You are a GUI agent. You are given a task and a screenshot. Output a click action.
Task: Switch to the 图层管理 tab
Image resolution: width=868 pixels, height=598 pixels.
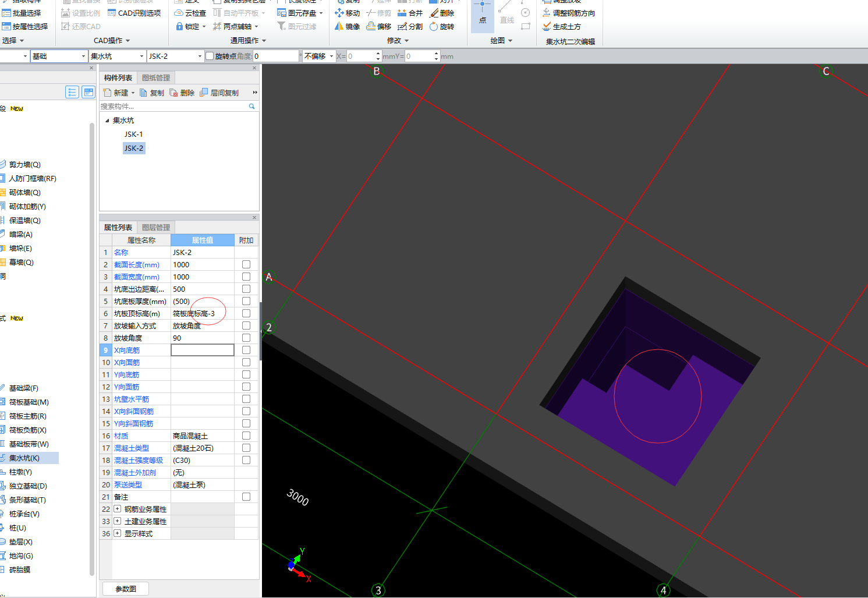[x=156, y=227]
